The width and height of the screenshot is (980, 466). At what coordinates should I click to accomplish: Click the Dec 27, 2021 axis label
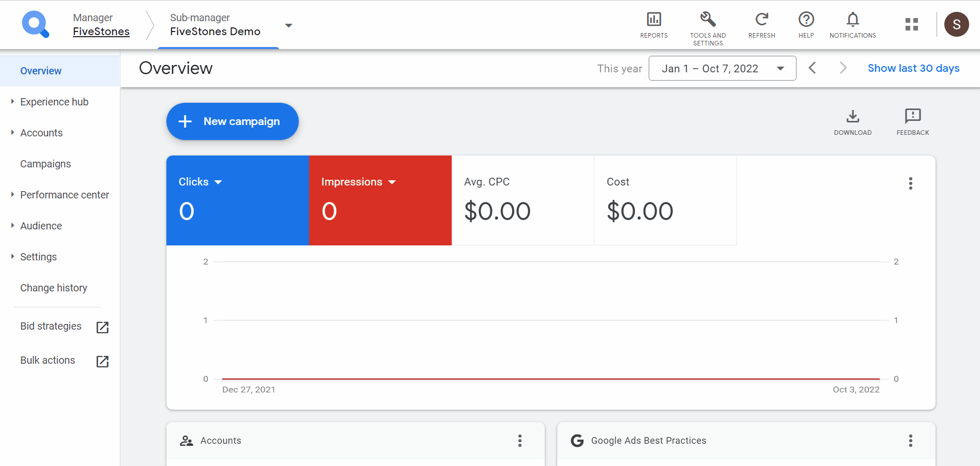coord(249,390)
